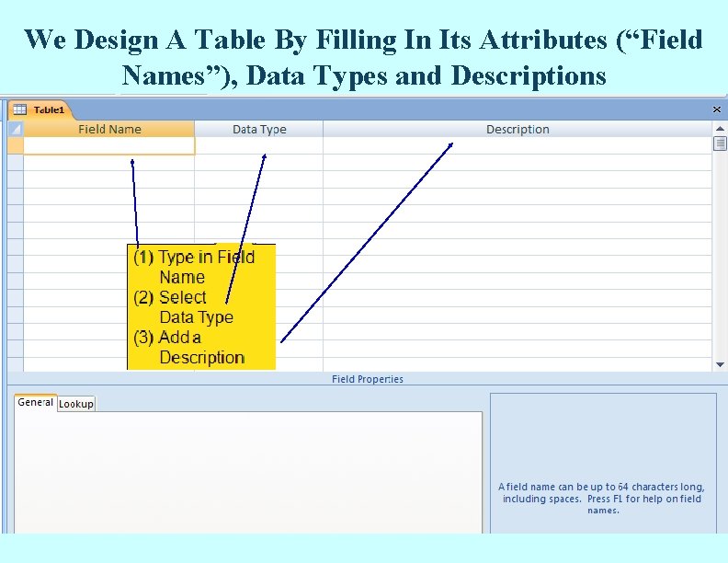This screenshot has height=563, width=728.
Task: Click the scroll down arrow of grid
Action: tap(720, 364)
